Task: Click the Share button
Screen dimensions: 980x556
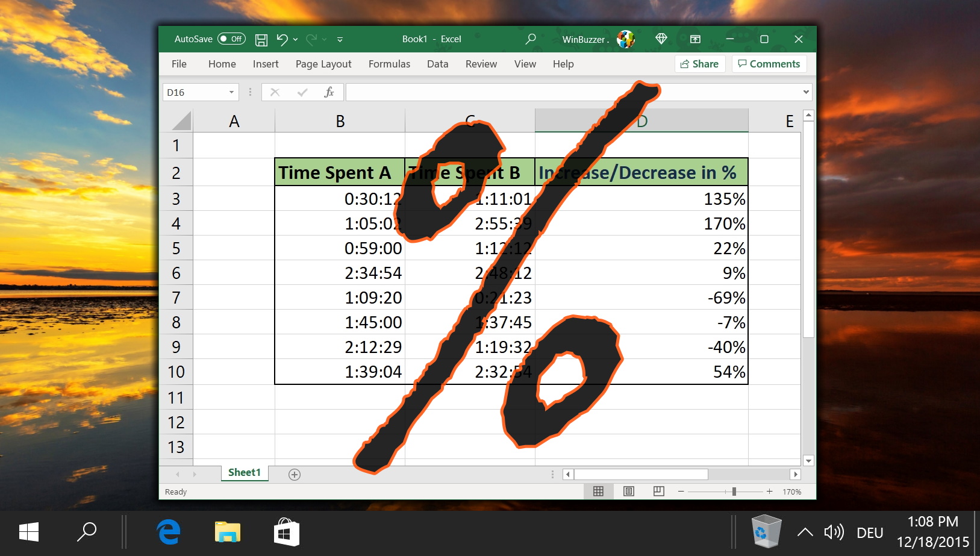Action: point(699,63)
